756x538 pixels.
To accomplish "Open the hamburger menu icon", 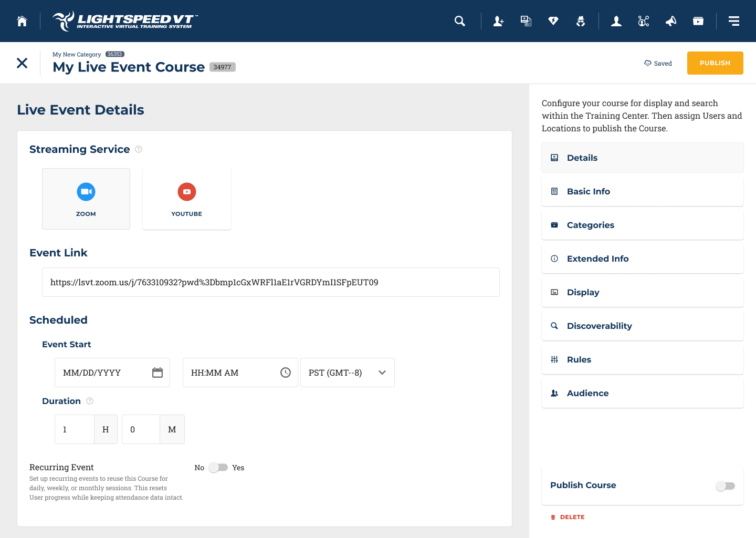I will [x=734, y=21].
